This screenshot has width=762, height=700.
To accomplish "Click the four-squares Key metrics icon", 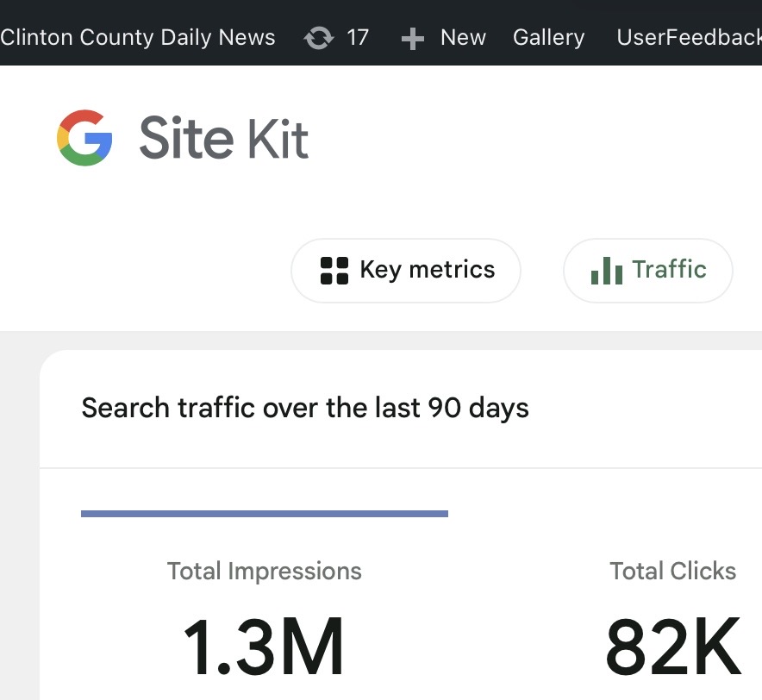I will [334, 270].
